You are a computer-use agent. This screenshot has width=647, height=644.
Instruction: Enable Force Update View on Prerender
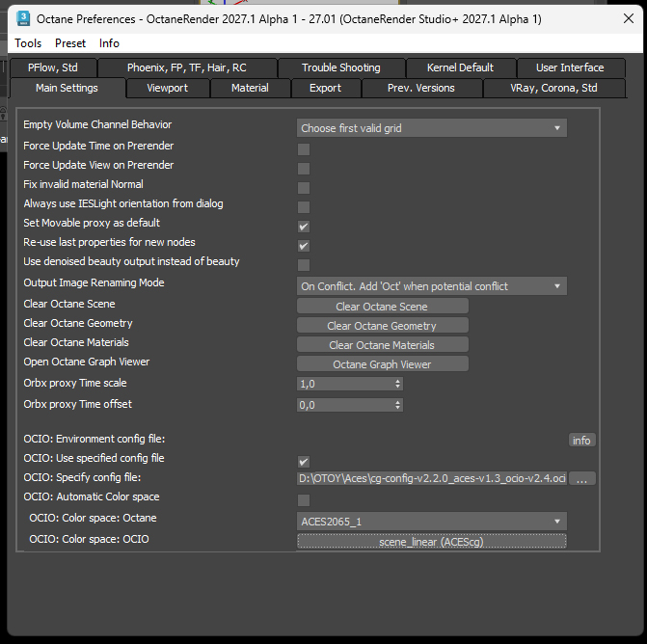304,169
